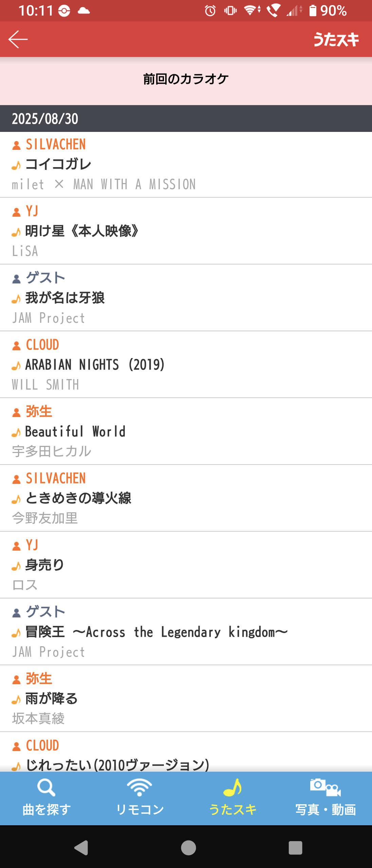Open the song コイコガレ
The height and width of the screenshot is (868, 372).
click(x=186, y=164)
